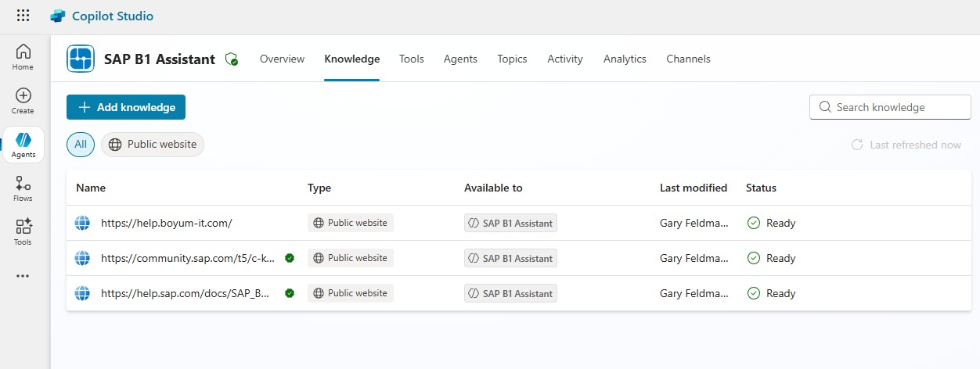Go to the Topics tab
This screenshot has width=980, height=369.
pyautogui.click(x=512, y=59)
